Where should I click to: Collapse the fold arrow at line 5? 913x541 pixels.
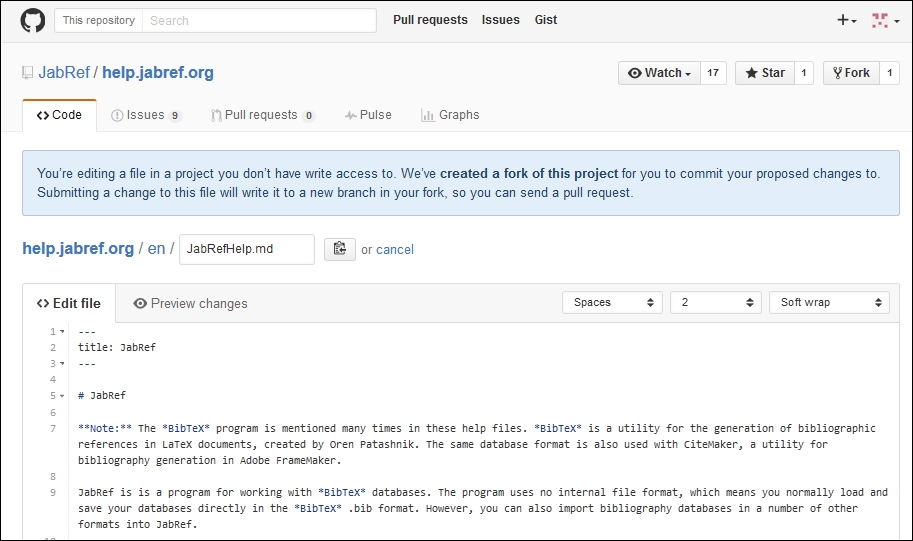pyautogui.click(x=62, y=395)
